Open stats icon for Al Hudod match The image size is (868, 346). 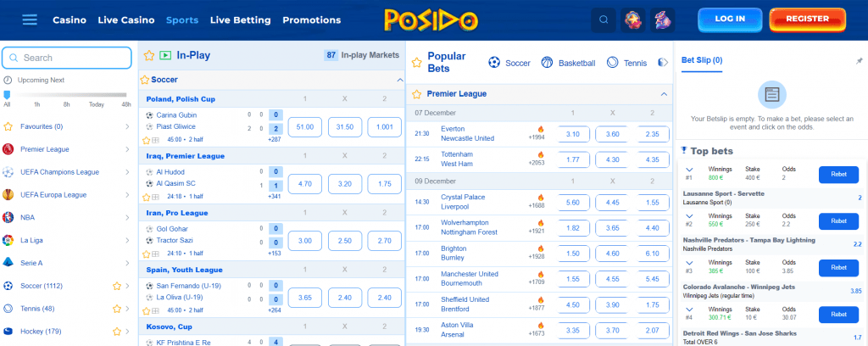(x=156, y=197)
